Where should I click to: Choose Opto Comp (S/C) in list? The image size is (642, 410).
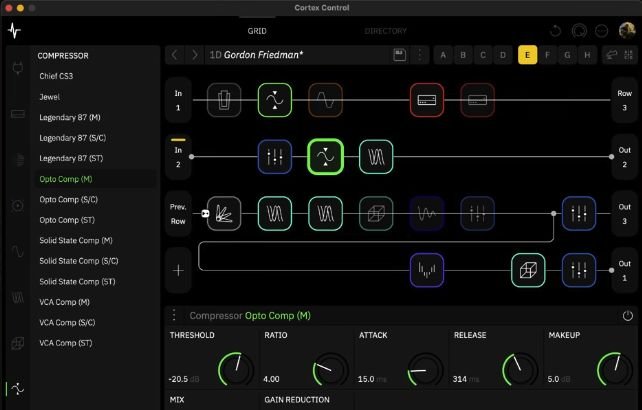pos(68,199)
